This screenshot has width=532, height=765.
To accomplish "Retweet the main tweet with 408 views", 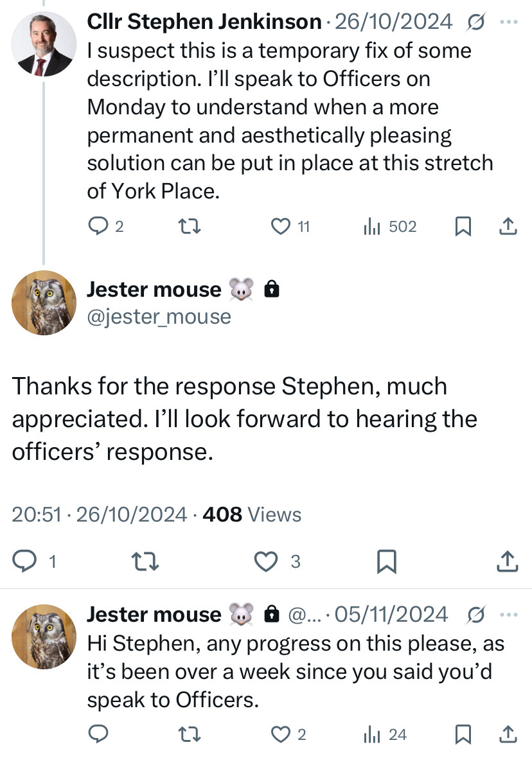I will click(x=145, y=561).
